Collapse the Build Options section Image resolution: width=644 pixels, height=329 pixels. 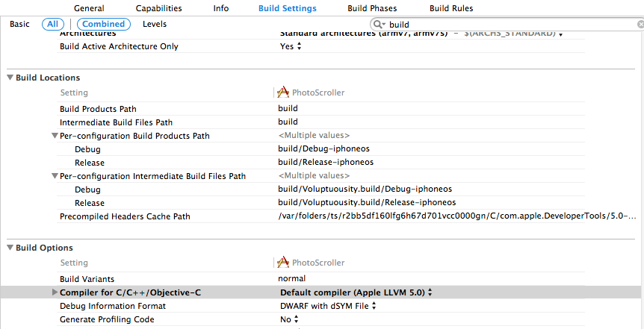tap(10, 248)
